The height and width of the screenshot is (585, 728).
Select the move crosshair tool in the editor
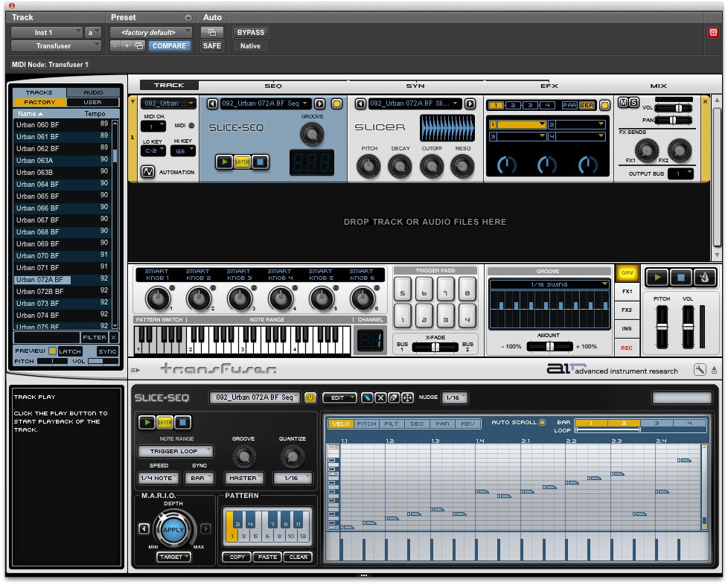pyautogui.click(x=407, y=398)
